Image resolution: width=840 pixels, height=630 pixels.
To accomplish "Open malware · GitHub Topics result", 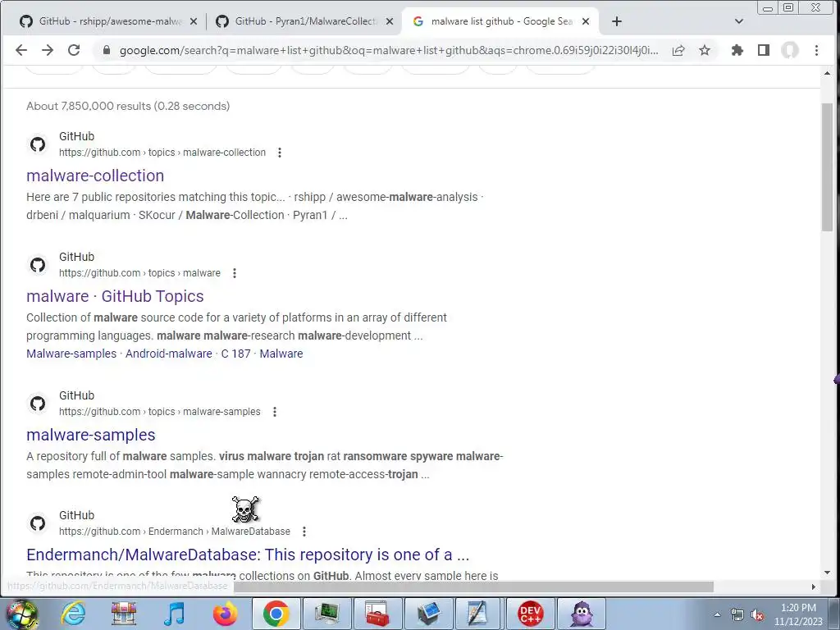I will tap(115, 296).
